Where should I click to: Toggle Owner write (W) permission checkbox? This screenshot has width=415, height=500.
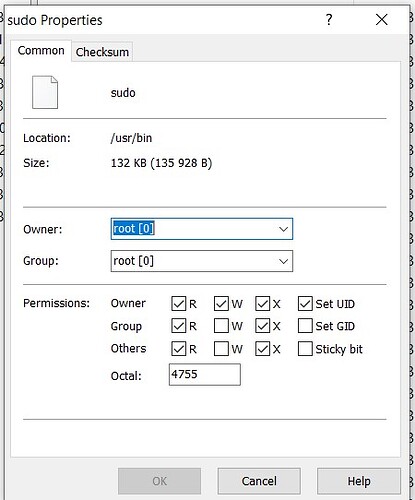pos(221,304)
